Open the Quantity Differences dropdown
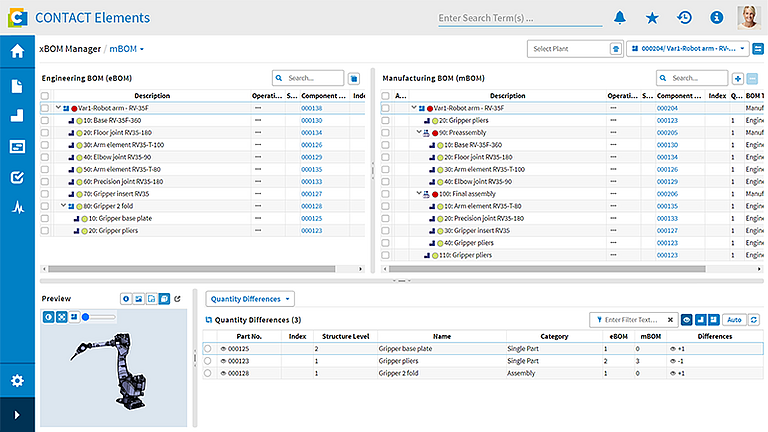This screenshot has width=768, height=432. click(250, 299)
